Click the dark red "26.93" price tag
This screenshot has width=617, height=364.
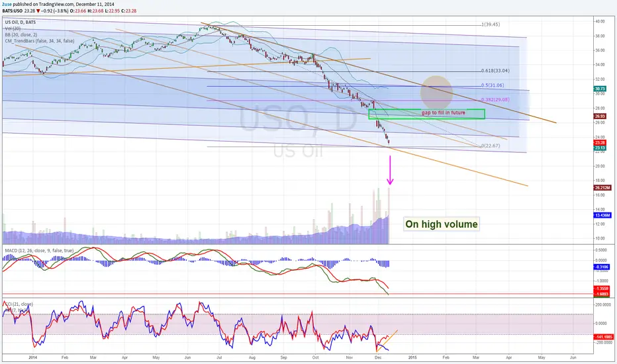pos(600,116)
